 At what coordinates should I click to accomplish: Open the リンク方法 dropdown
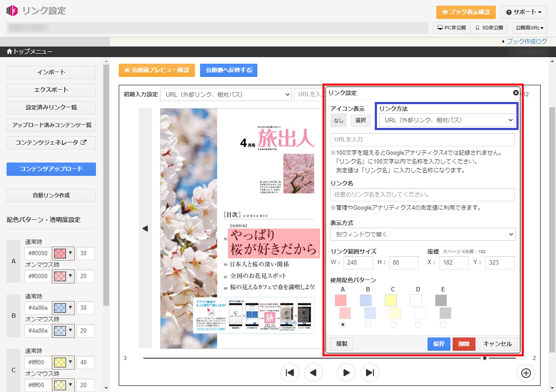pyautogui.click(x=447, y=120)
